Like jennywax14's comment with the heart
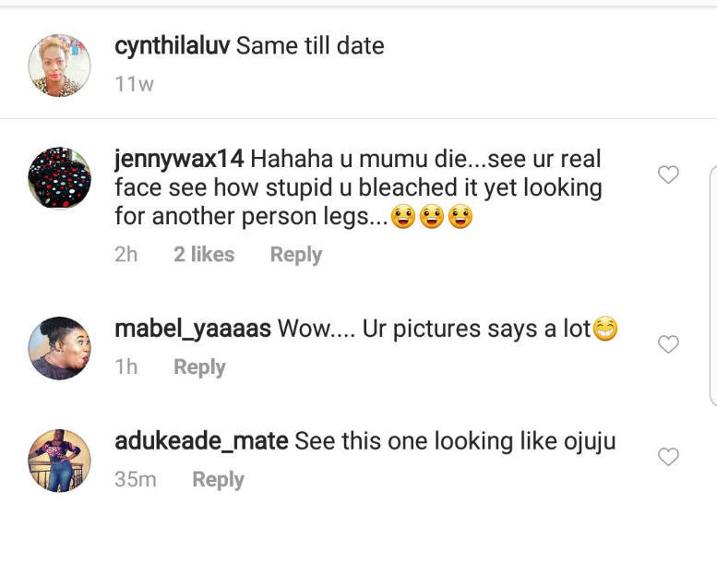The height and width of the screenshot is (588, 717). 667,174
